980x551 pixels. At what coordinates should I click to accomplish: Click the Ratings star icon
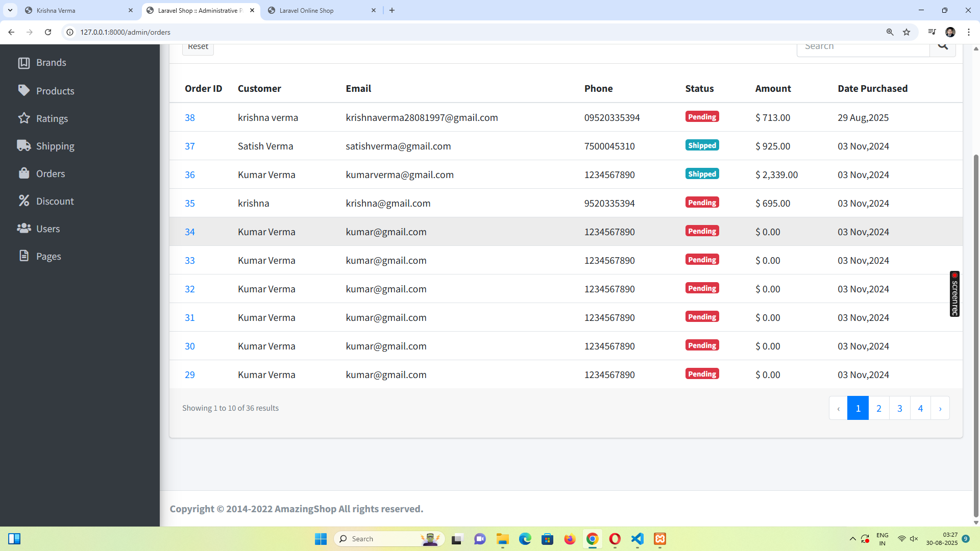pyautogui.click(x=24, y=118)
